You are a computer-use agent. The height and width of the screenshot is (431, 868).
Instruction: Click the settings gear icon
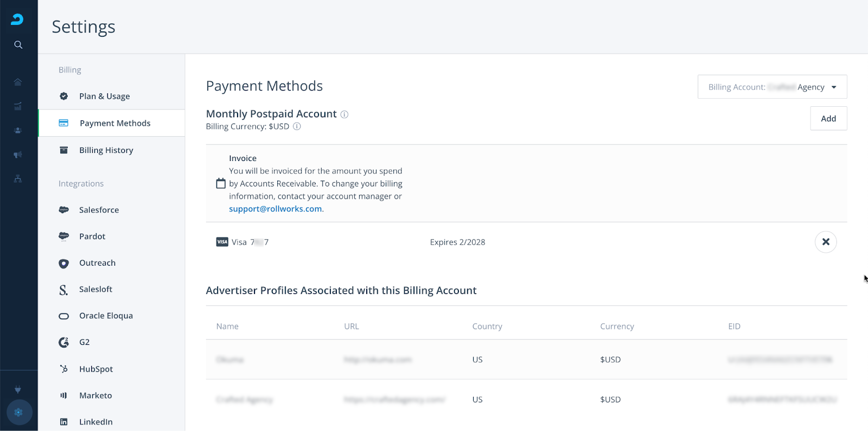18,413
